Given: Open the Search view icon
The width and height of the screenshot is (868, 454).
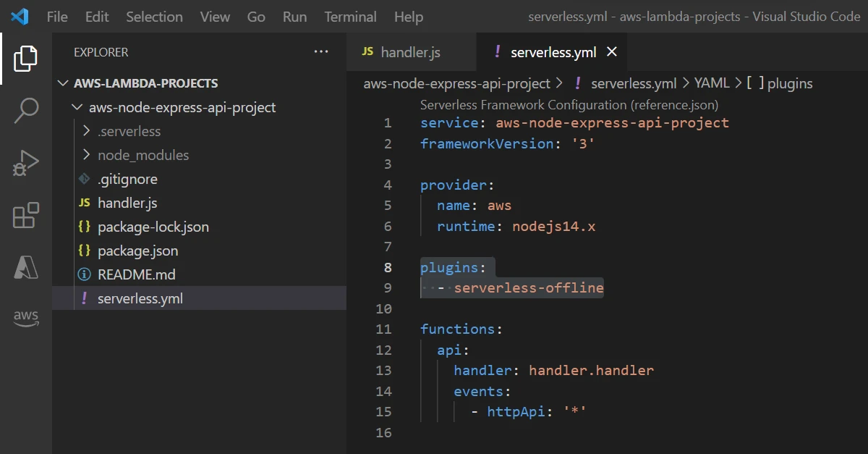Looking at the screenshot, I should [x=25, y=111].
